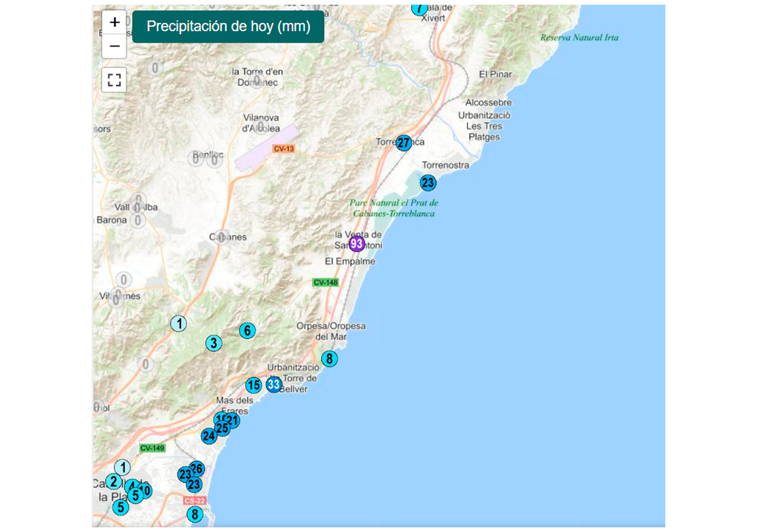The image size is (757, 532).
Task: Click the 'Alcossebre' town label
Action: point(488,103)
